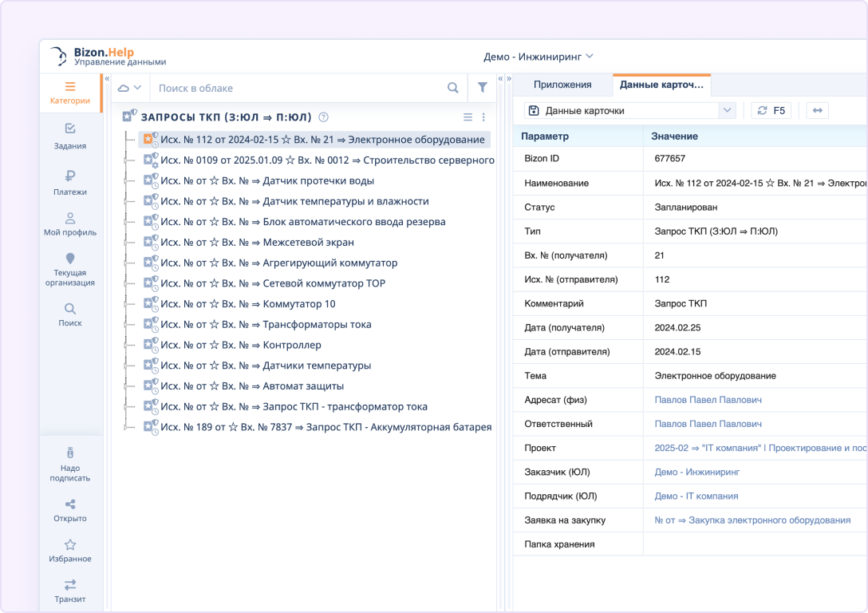Viewport: 868px width, 613px height.
Task: Open the list view menu icon
Action: [468, 117]
